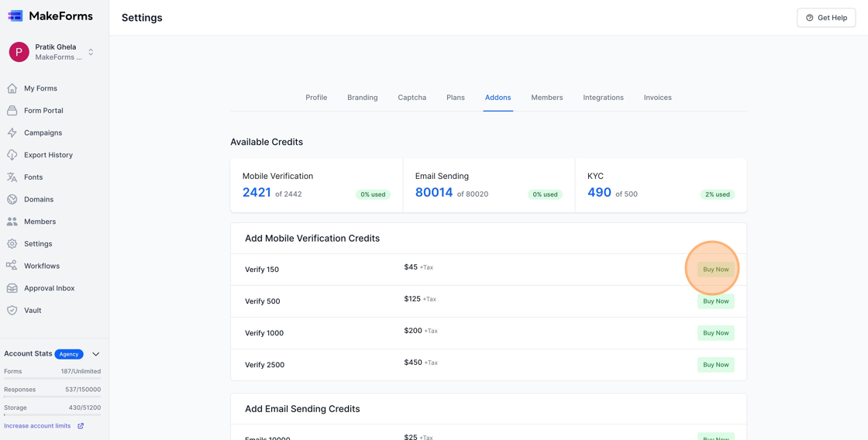Open the Integrations tab
Image resolution: width=868 pixels, height=440 pixels.
click(x=603, y=98)
